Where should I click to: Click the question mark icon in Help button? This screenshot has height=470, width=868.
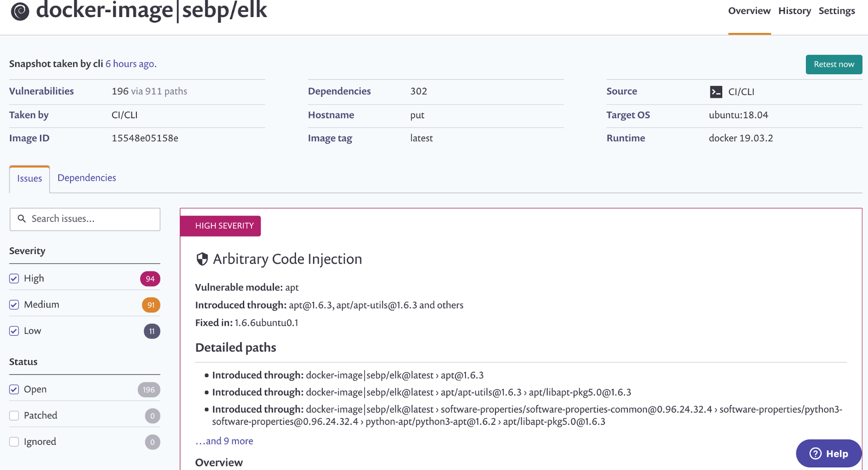pos(815,454)
